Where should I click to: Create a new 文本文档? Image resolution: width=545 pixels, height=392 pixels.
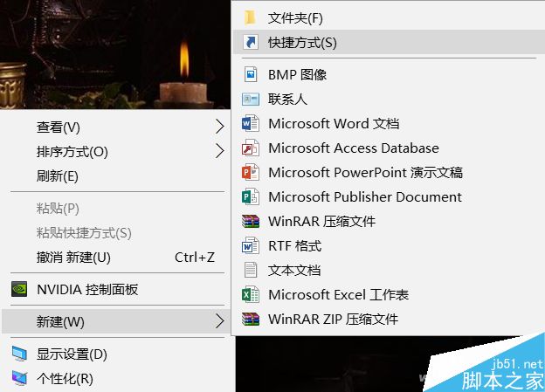tap(389, 270)
